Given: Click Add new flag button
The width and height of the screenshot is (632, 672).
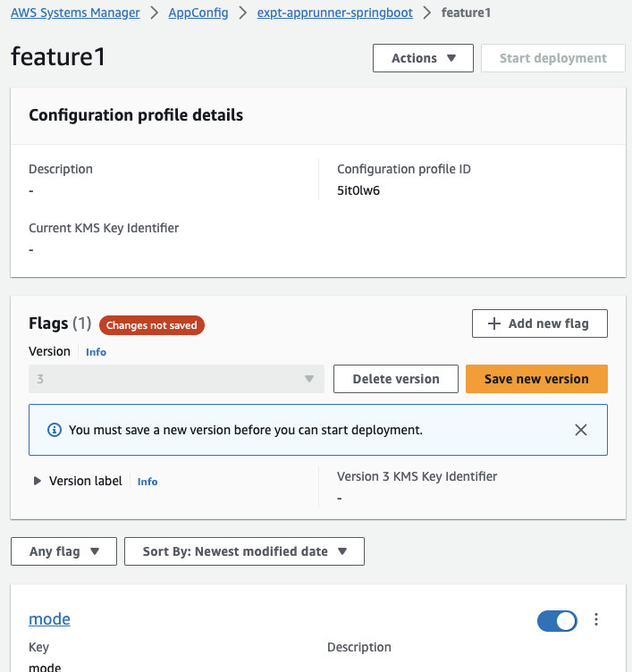Looking at the screenshot, I should [x=540, y=323].
